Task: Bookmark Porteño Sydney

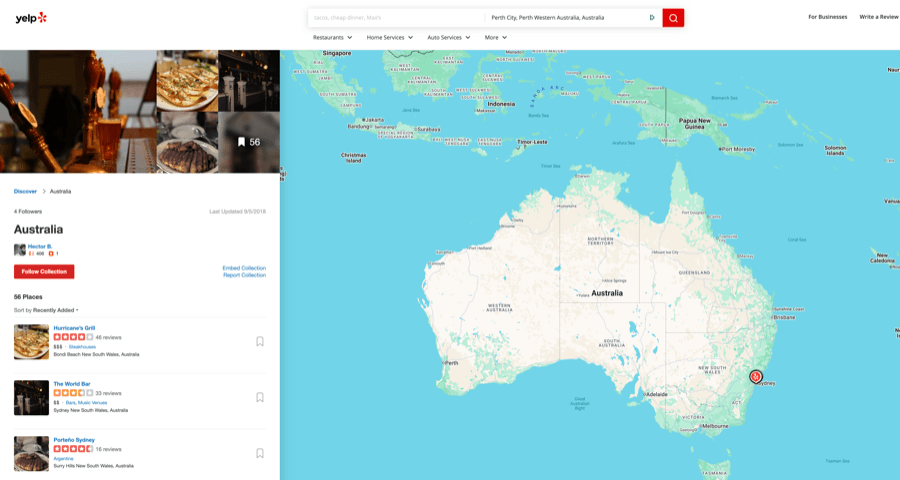Action: [259, 453]
